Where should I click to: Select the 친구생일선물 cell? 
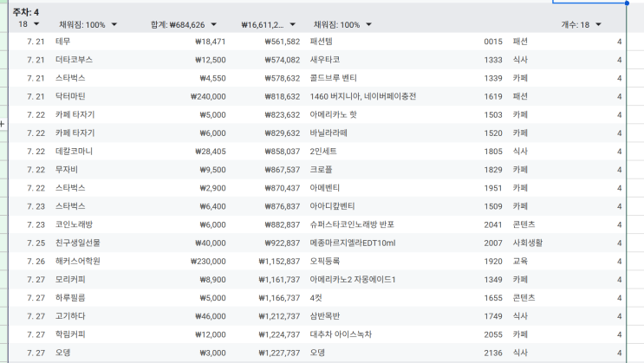[78, 243]
